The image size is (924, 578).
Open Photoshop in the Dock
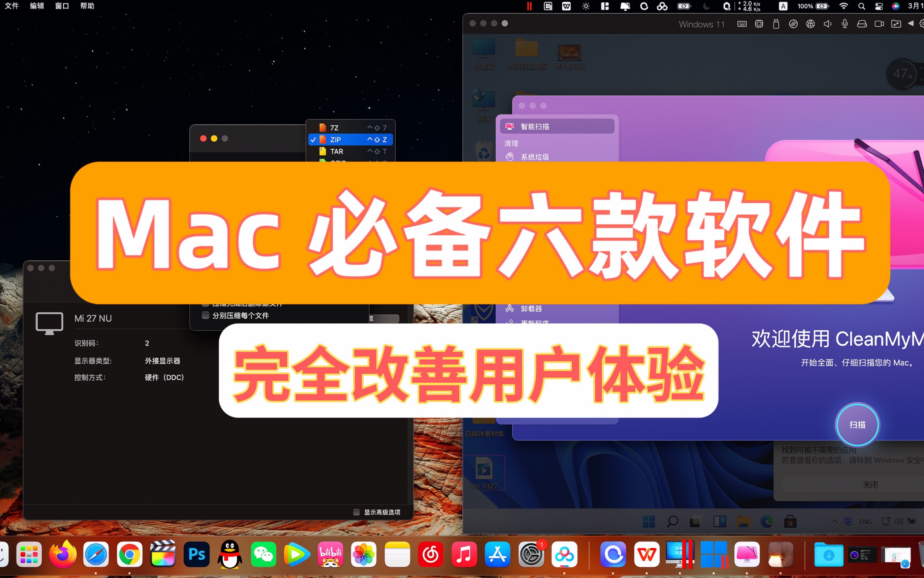(196, 554)
